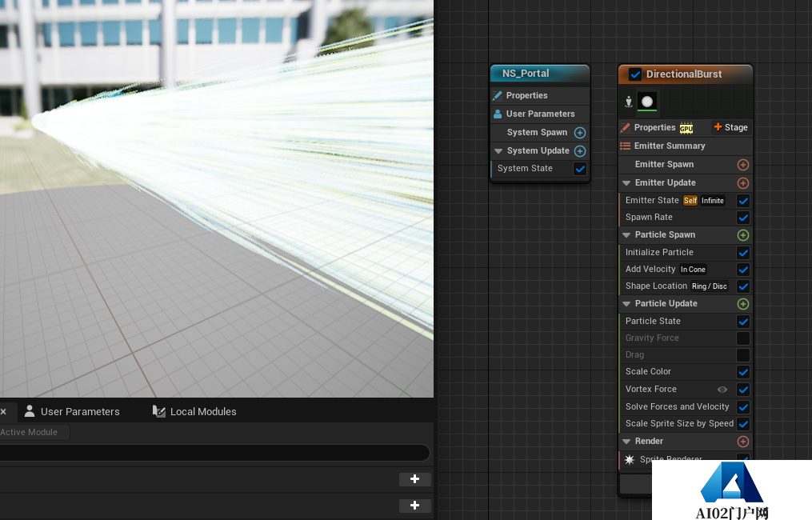The height and width of the screenshot is (520, 812).
Task: Add a module to System Update
Action: pyautogui.click(x=580, y=151)
